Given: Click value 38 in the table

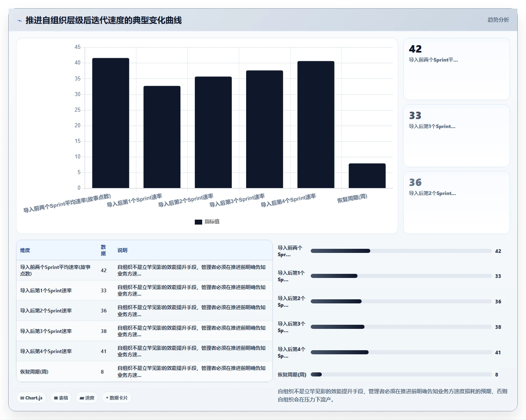Looking at the screenshot, I should point(104,331).
